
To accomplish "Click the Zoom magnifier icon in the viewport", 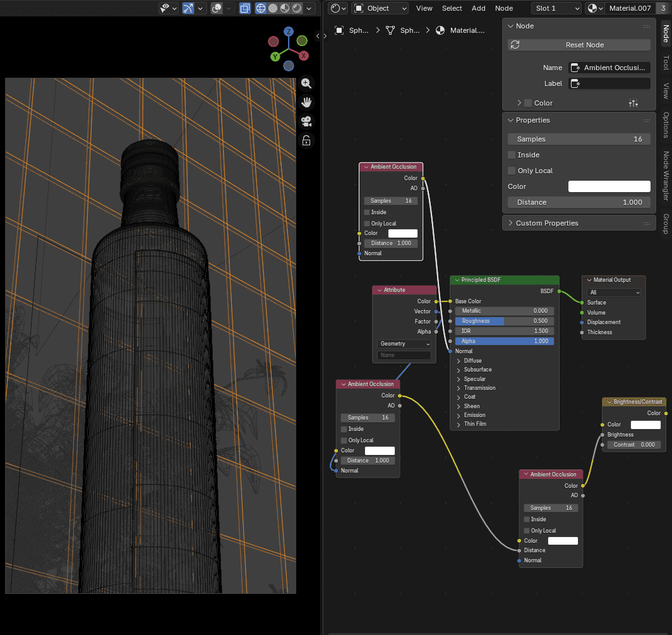I will (306, 83).
